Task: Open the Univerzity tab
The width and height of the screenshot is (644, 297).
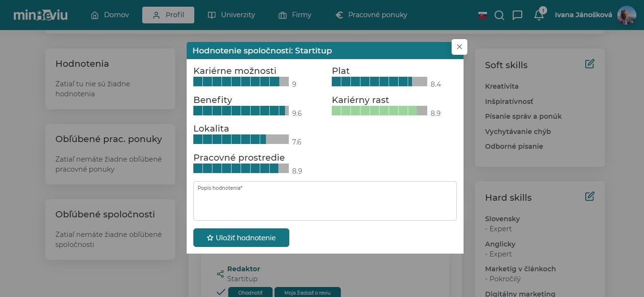Action: [x=232, y=15]
